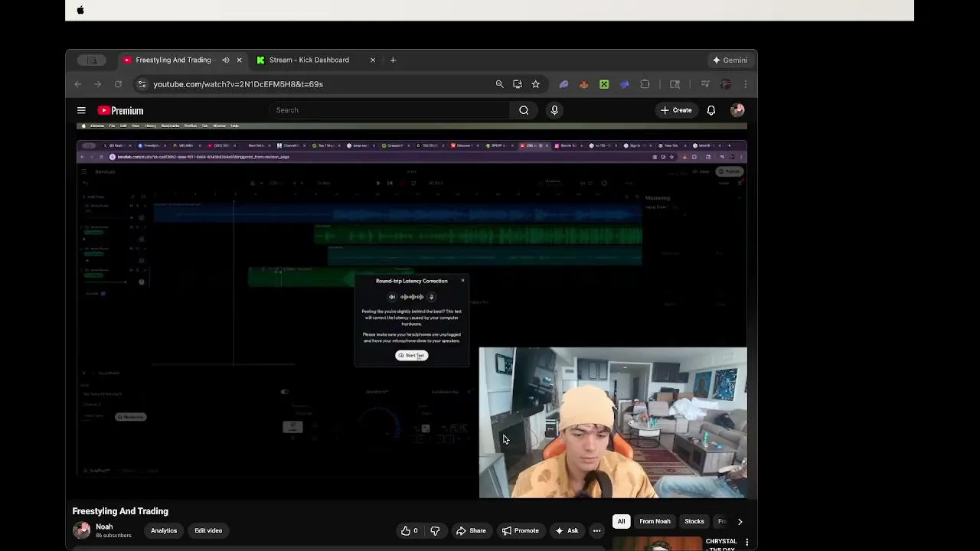Viewport: 980px width, 551px height.
Task: Switch to the Stream - Kick Dashboard tab
Action: 309,60
